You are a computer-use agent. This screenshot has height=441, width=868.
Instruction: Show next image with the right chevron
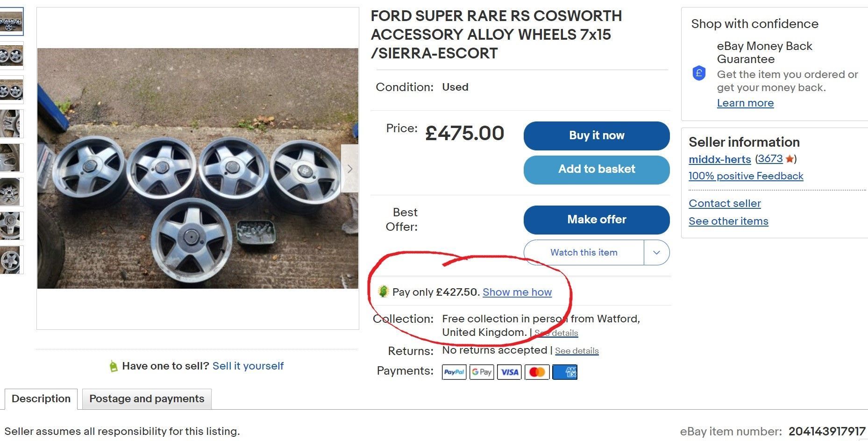tap(349, 169)
